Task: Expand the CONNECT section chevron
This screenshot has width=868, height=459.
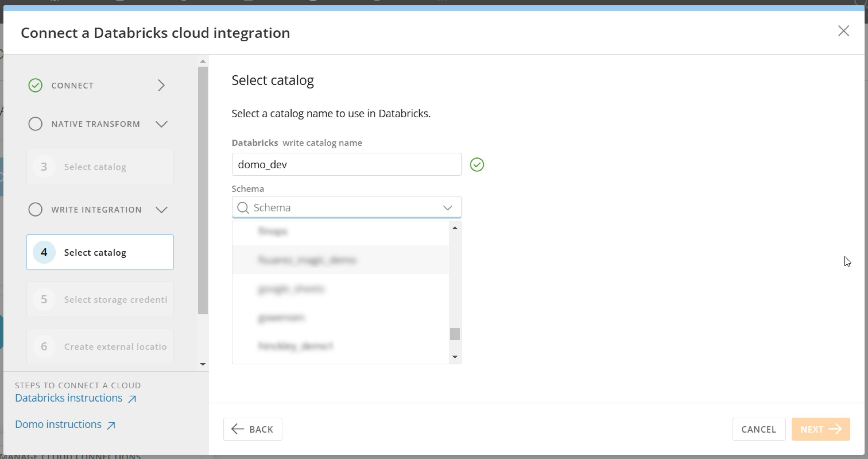Action: click(x=161, y=85)
